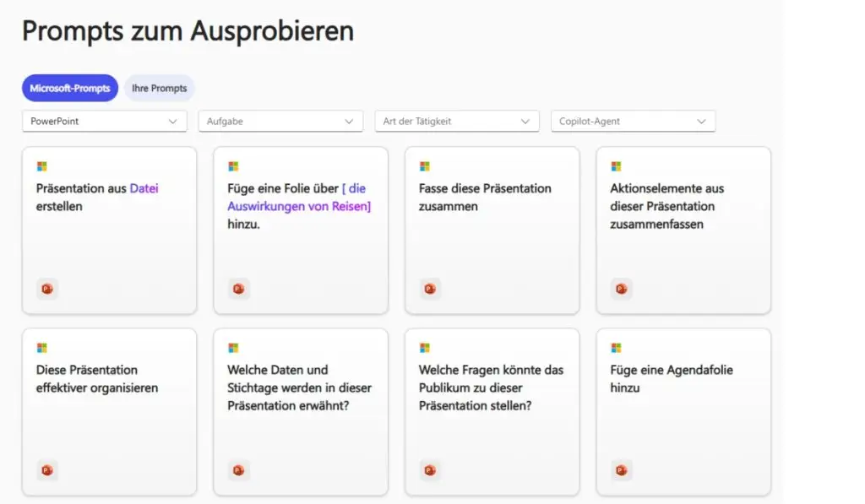Click PowerPoint icon on 'Aktionselemente' card
The height and width of the screenshot is (504, 865).
[x=621, y=289]
